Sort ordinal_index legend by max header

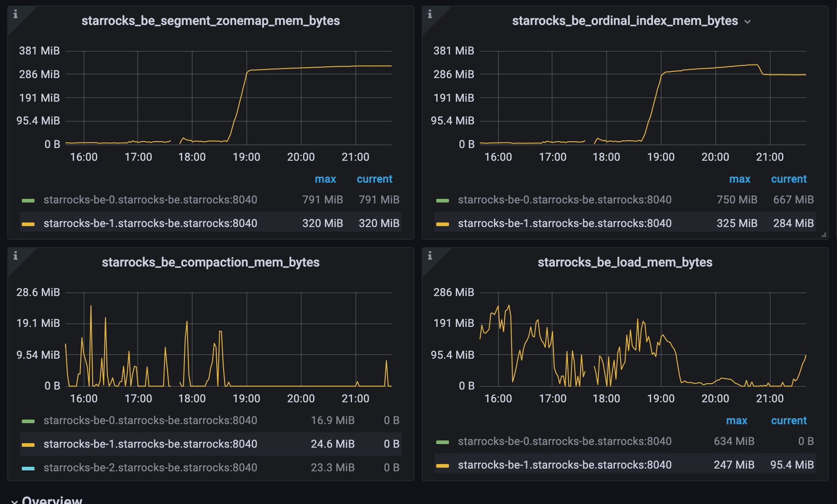pyautogui.click(x=740, y=179)
